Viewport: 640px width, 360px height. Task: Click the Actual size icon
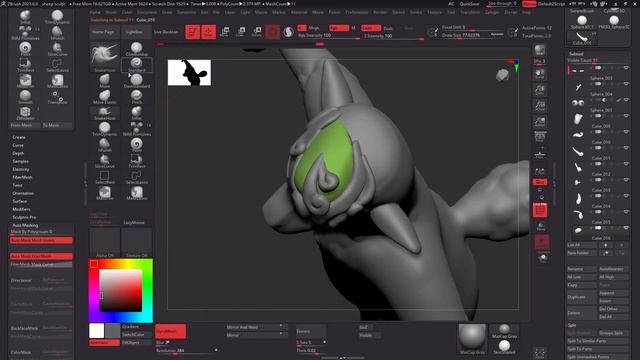[x=540, y=106]
